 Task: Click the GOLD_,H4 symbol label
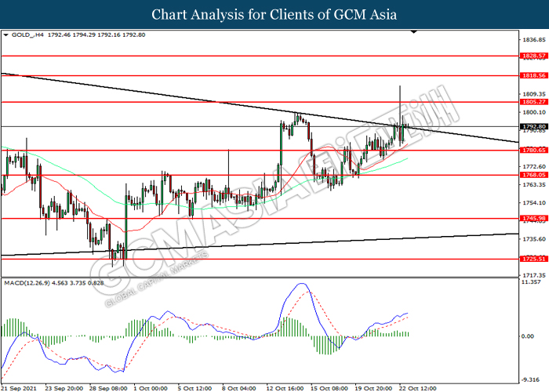tap(27, 35)
